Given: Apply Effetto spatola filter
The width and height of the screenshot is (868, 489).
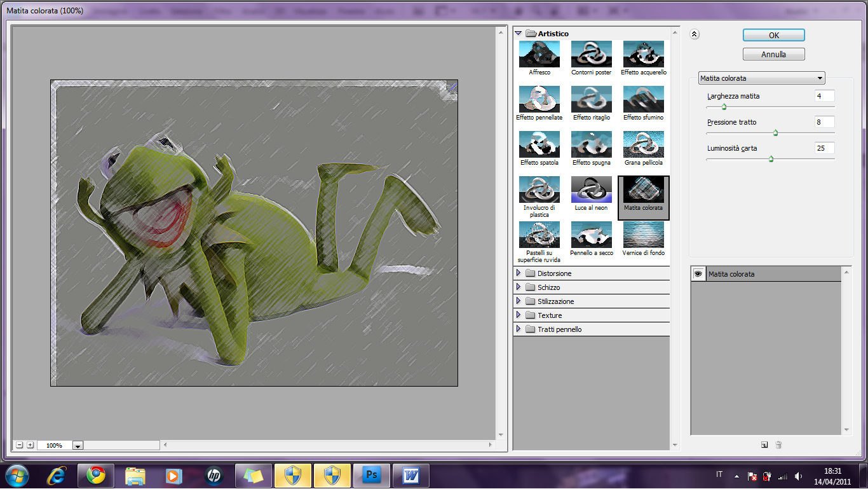Looking at the screenshot, I should [539, 144].
